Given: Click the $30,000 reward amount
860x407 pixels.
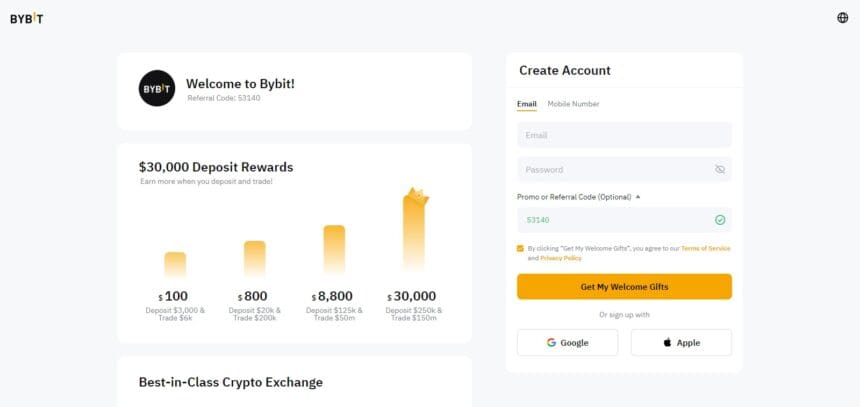Looking at the screenshot, I should 411,297.
